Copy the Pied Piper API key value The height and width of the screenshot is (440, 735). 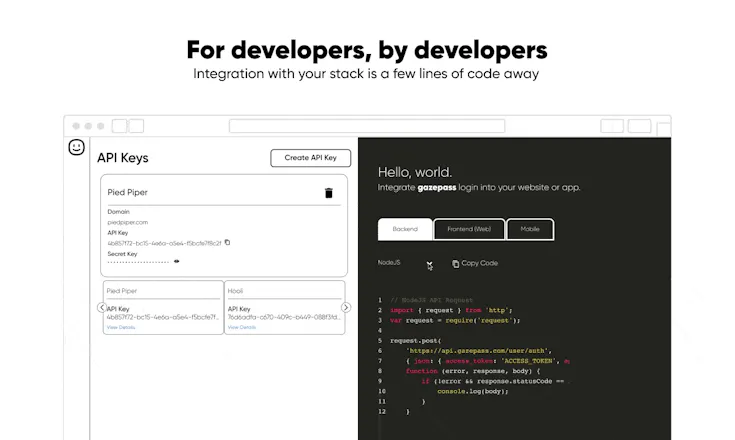pos(227,242)
